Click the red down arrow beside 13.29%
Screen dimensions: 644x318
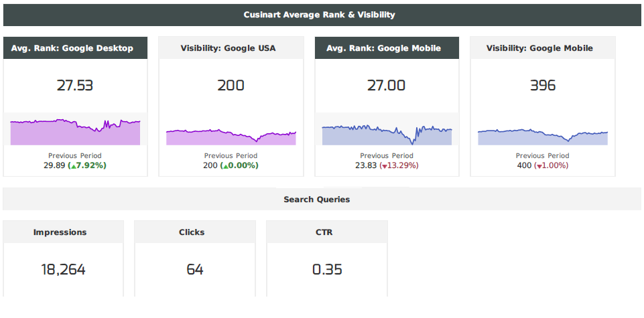[x=383, y=166]
